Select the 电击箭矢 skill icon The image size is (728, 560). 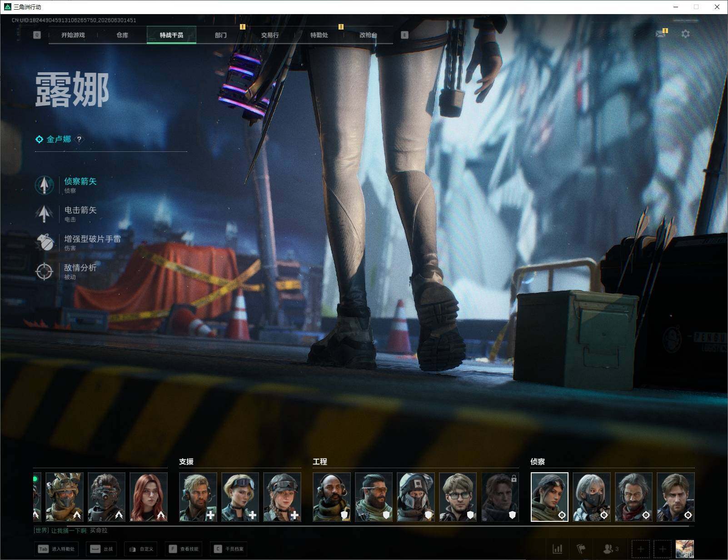pyautogui.click(x=44, y=214)
